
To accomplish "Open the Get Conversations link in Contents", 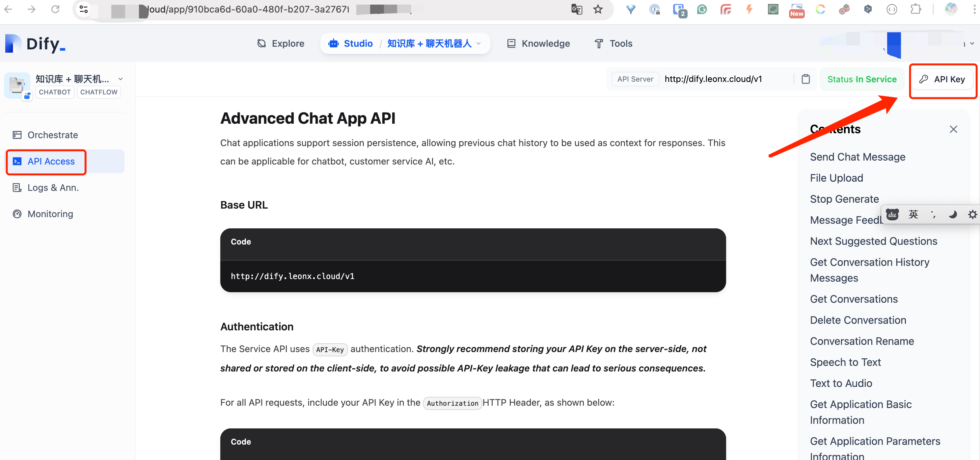I will [x=854, y=299].
